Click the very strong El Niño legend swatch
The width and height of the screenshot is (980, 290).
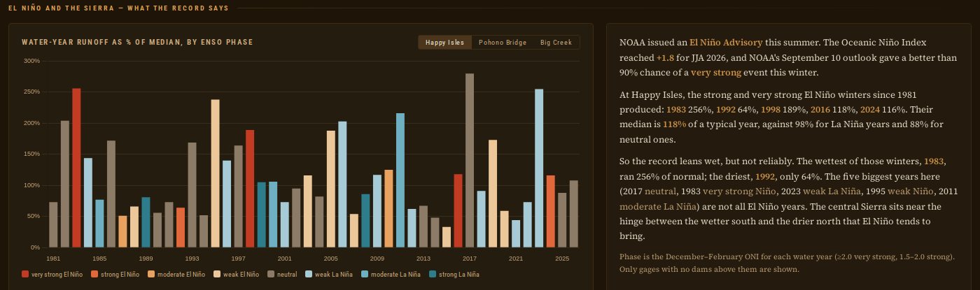26,275
